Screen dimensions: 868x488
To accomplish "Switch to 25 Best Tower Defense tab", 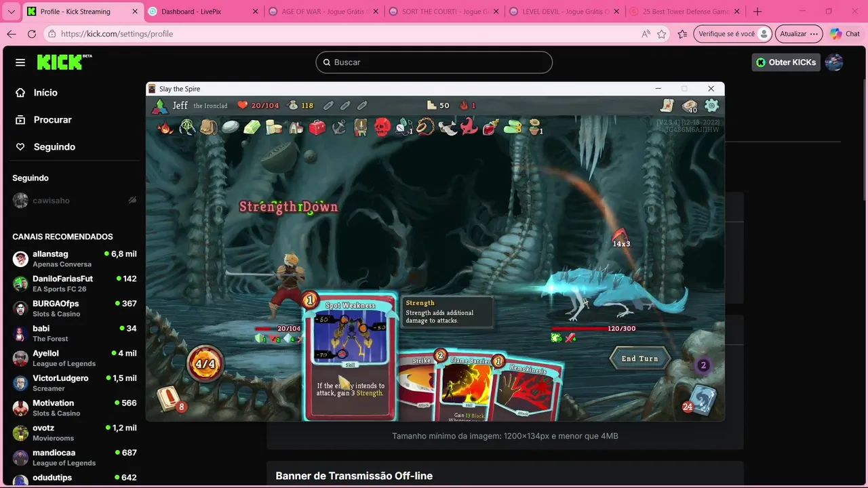I will [x=684, y=12].
